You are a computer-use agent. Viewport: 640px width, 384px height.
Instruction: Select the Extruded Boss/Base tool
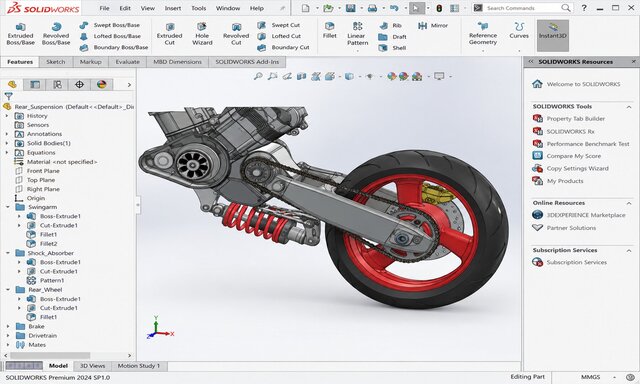pos(20,33)
